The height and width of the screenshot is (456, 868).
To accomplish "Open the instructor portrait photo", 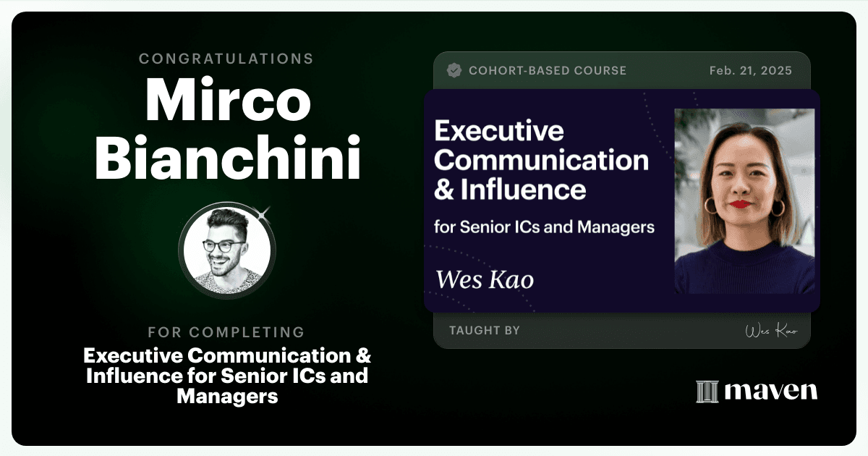I will [x=744, y=201].
